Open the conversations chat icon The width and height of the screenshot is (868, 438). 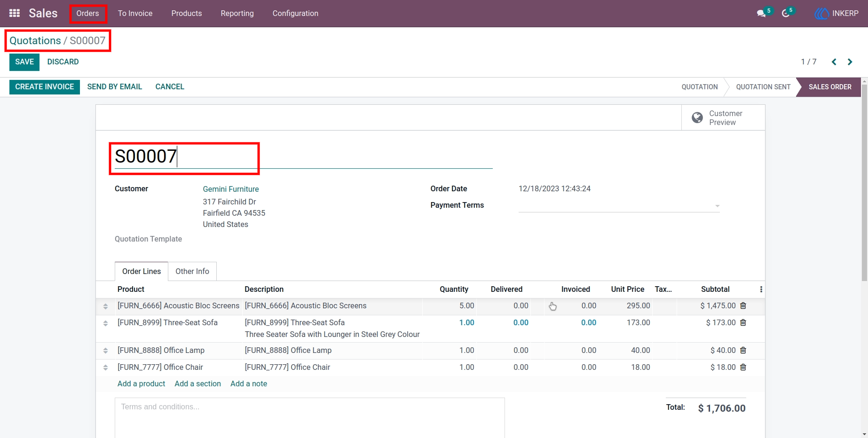click(x=761, y=14)
